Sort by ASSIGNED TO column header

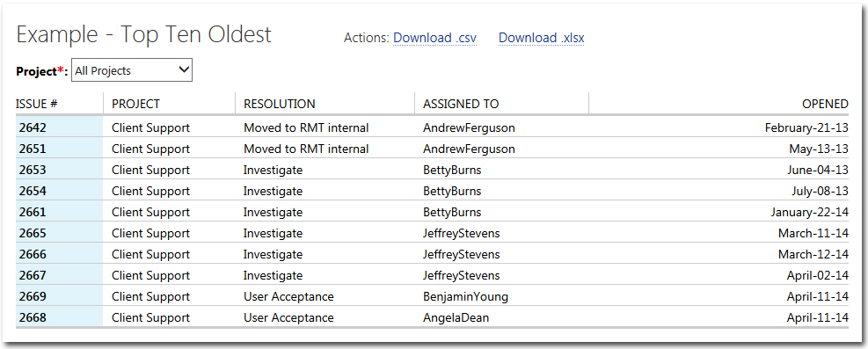click(461, 104)
